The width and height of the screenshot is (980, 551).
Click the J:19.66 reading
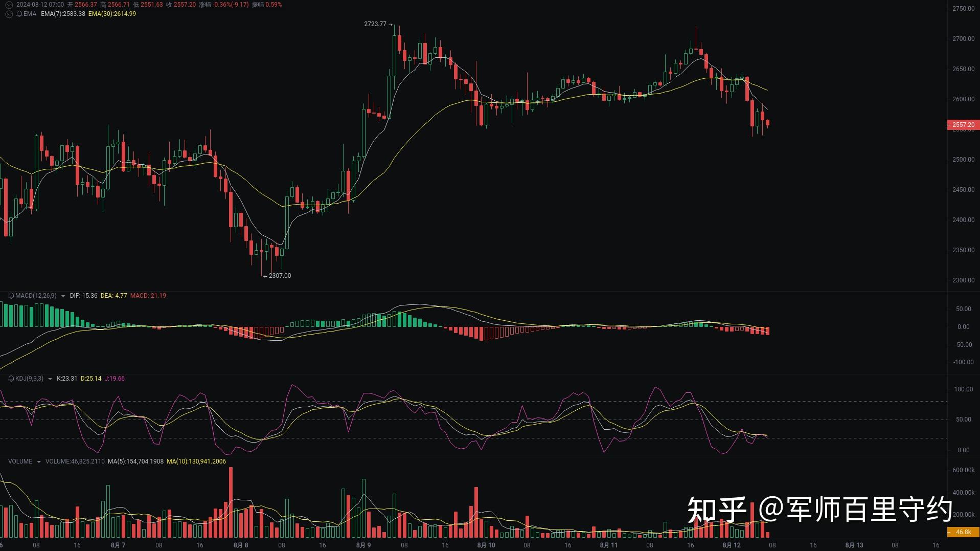pyautogui.click(x=115, y=379)
